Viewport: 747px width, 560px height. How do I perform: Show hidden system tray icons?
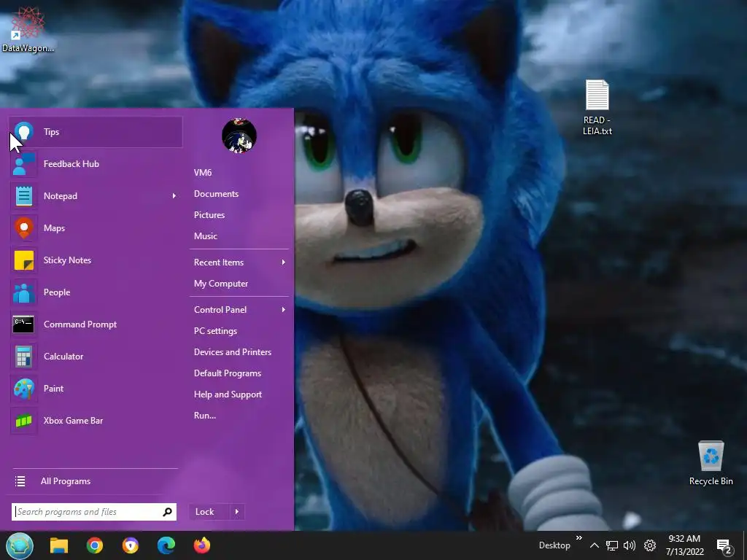(594, 545)
